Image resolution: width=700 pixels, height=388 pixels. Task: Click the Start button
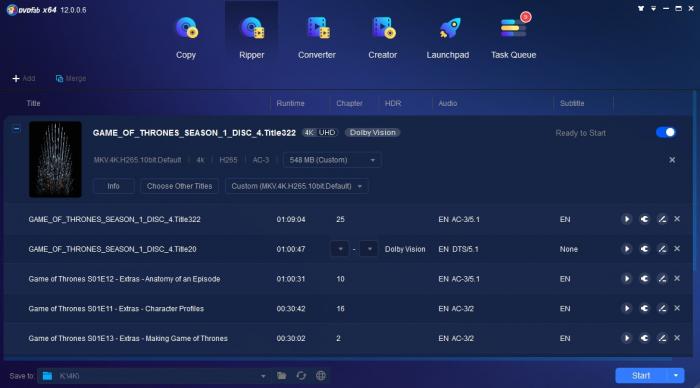[641, 375]
